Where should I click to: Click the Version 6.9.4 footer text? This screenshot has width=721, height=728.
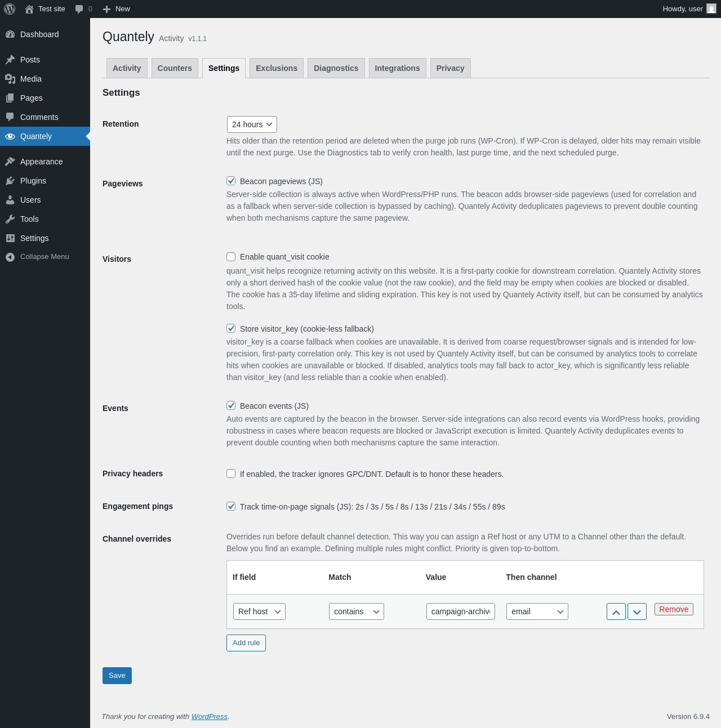pos(688,717)
